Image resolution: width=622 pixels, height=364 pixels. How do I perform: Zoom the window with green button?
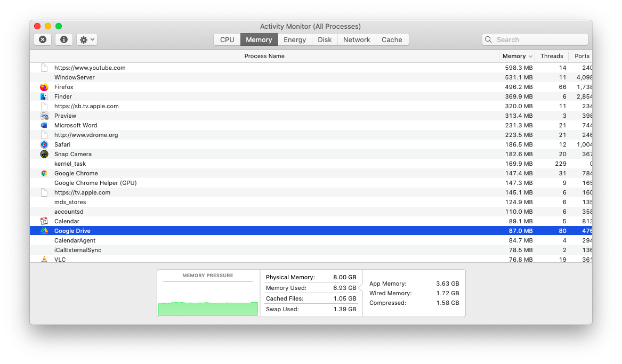[x=59, y=26]
